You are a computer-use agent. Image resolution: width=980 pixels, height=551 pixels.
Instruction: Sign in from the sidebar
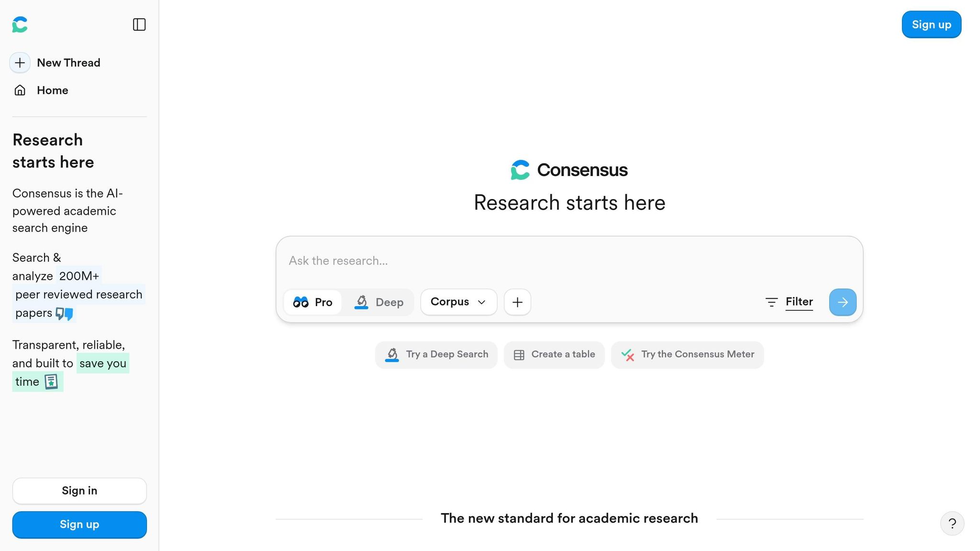[x=79, y=490]
